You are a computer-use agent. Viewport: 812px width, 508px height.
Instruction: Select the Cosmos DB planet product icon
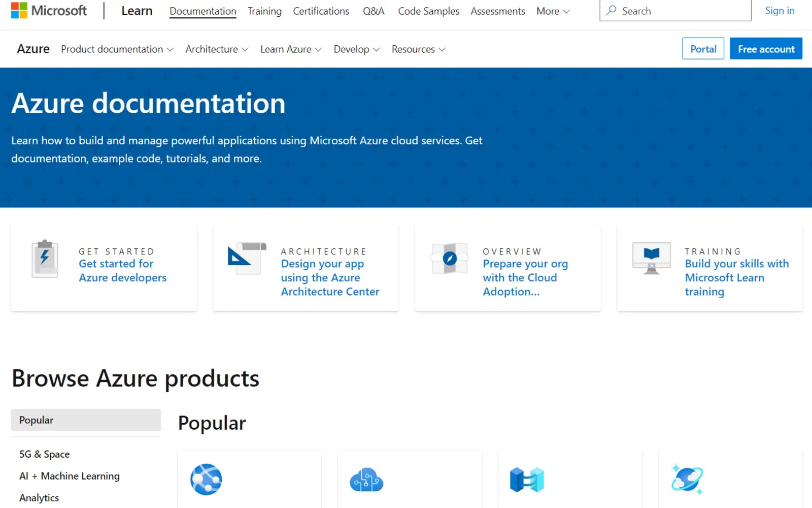click(x=687, y=478)
